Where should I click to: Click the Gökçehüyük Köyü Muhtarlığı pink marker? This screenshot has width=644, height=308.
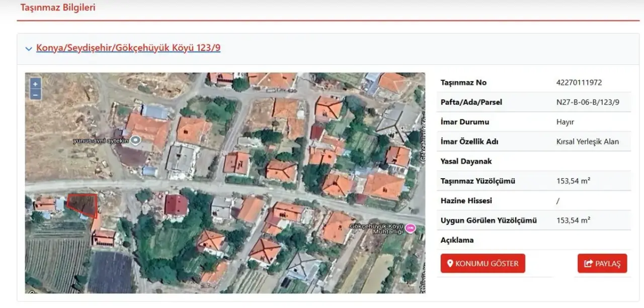[x=411, y=228]
